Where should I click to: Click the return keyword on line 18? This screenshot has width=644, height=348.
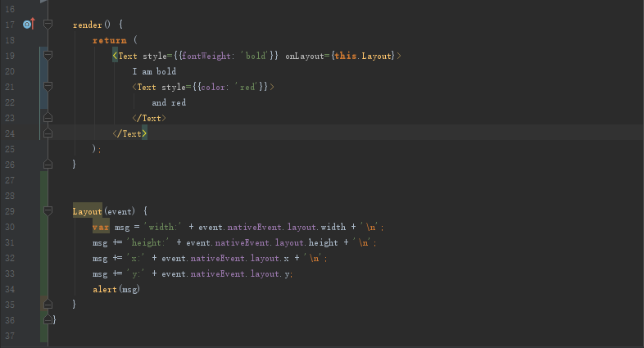[x=110, y=40]
